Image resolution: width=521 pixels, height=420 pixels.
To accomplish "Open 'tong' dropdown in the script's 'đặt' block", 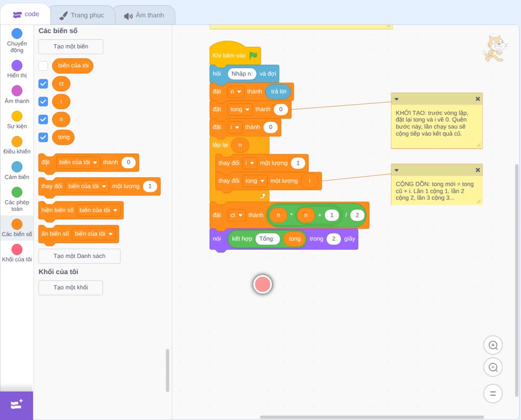I will pos(240,109).
